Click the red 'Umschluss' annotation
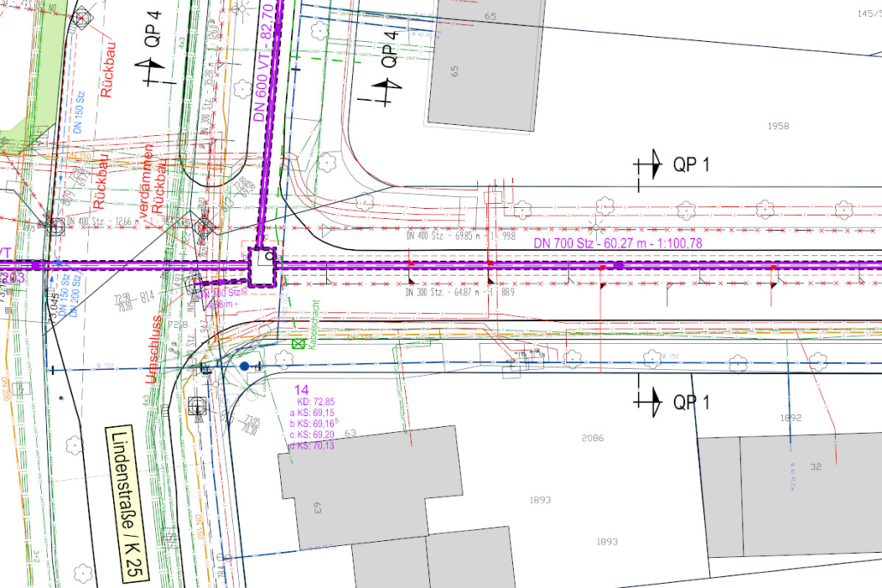This screenshot has height=588, width=882. [153, 350]
